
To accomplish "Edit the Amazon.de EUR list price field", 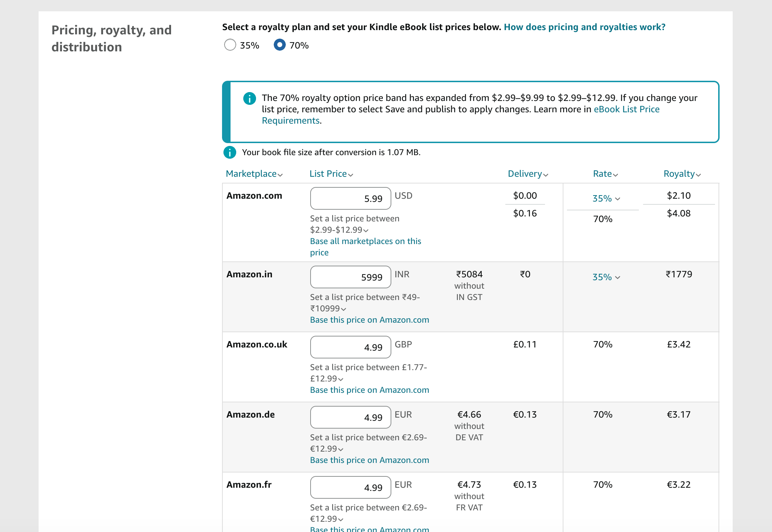I will point(351,417).
